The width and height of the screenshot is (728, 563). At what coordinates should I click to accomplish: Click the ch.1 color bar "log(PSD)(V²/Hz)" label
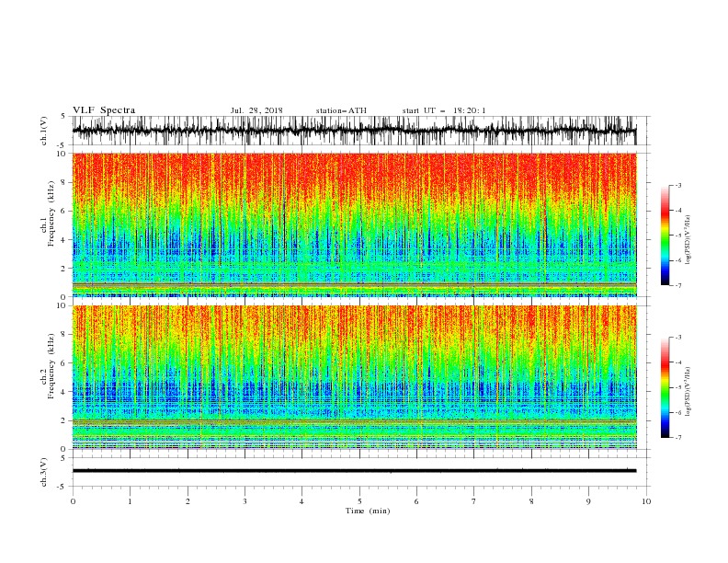(688, 239)
